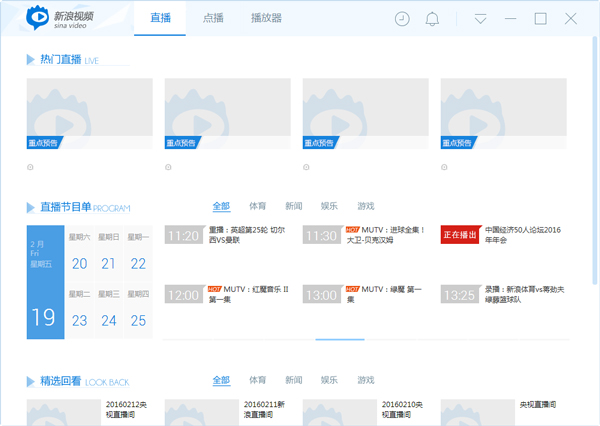Click the Sina Video logo

[x=60, y=18]
